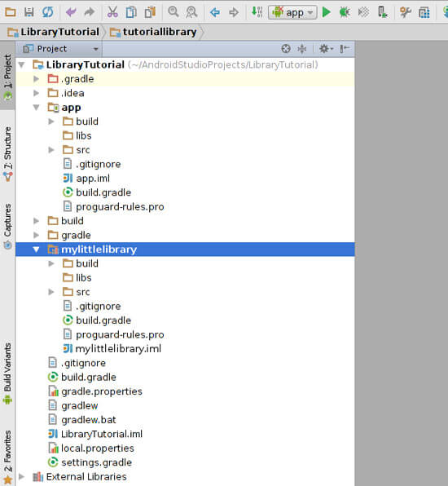Viewport: 448px width, 486px height.
Task: Click the Save All toolbar icon
Action: (x=29, y=12)
